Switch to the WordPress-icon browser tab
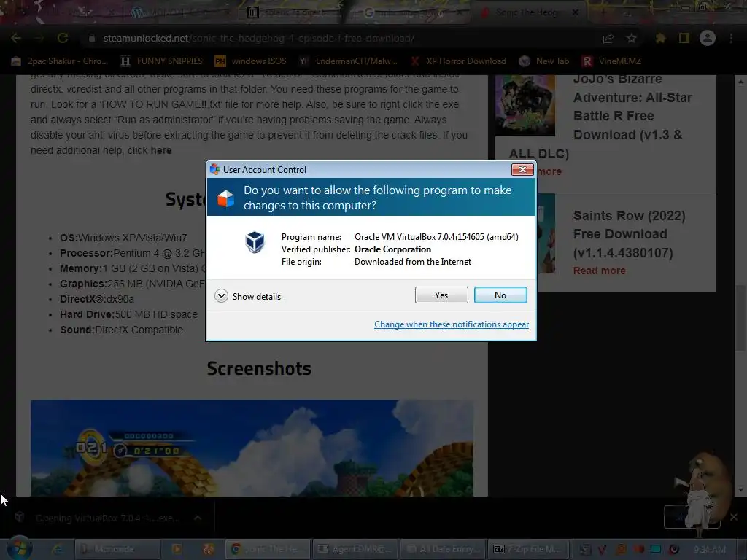 click(181, 12)
